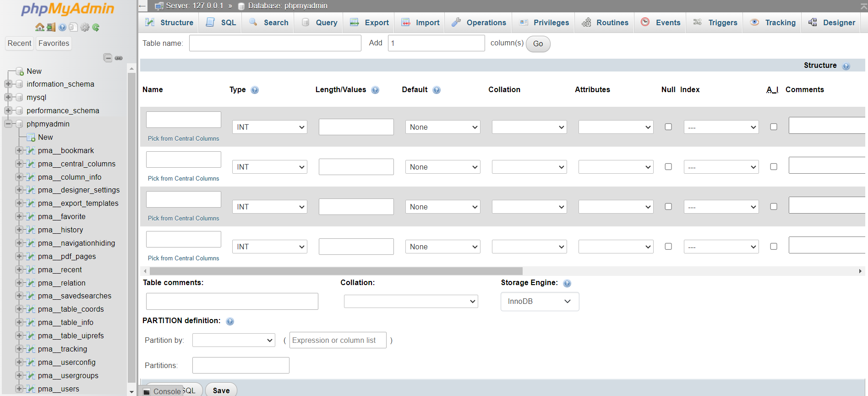Click the collapse-all icon in navigation panel
The height and width of the screenshot is (396, 868).
pyautogui.click(x=108, y=58)
